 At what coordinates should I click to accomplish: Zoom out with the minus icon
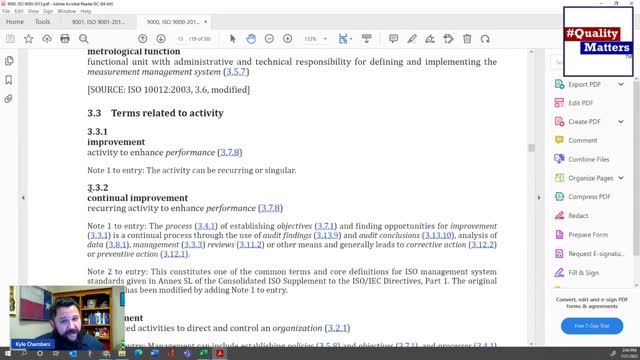coord(269,39)
